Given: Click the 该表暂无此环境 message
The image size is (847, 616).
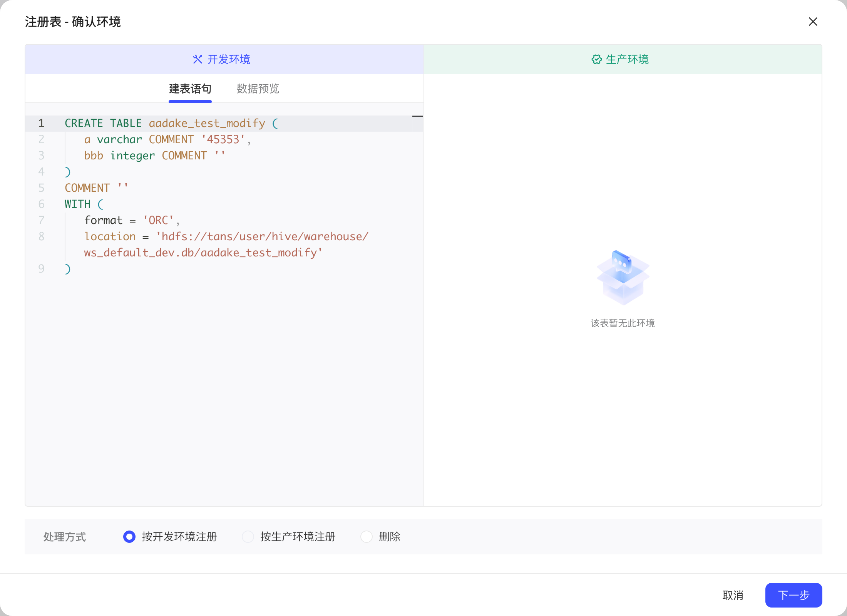Looking at the screenshot, I should (623, 323).
